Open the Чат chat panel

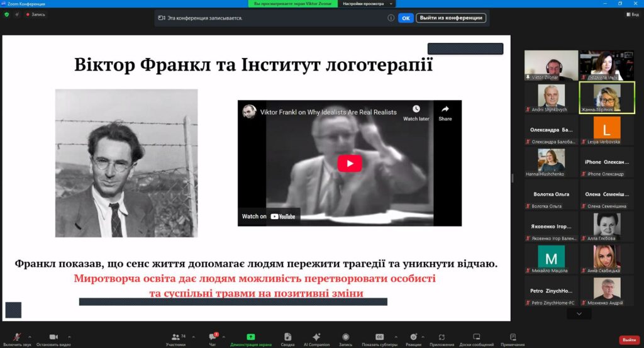point(213,339)
